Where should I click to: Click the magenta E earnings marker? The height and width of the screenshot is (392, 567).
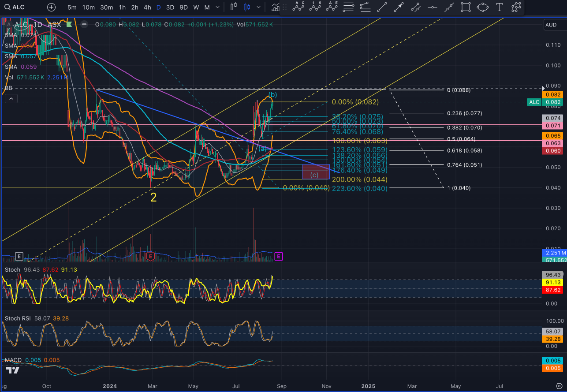tap(279, 256)
